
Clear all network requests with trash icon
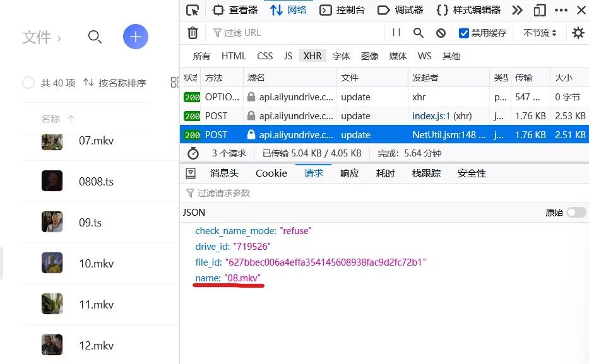point(193,32)
